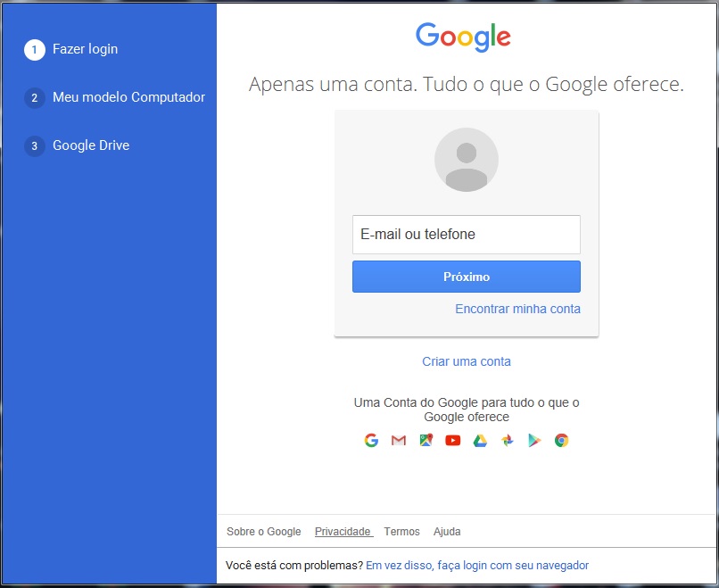Open the Encontrar minha conta link
This screenshot has width=719, height=588.
[x=517, y=309]
